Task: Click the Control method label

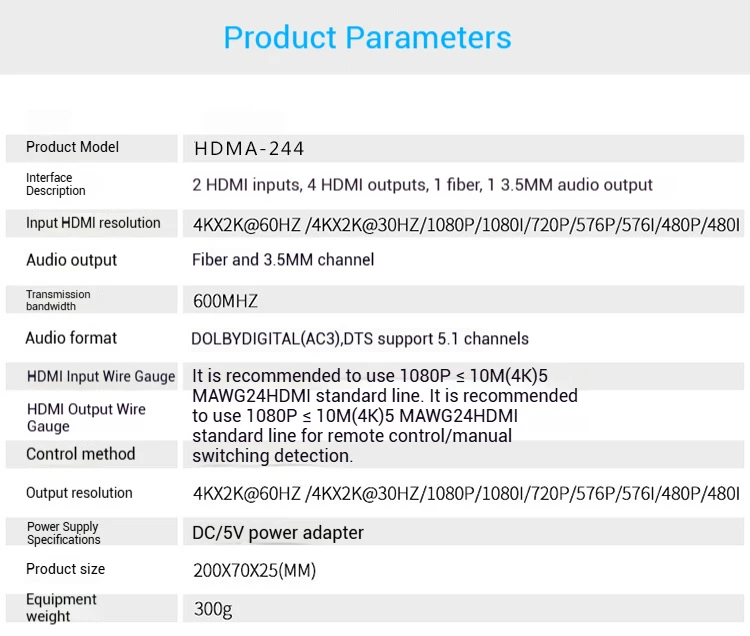Action: [x=80, y=454]
